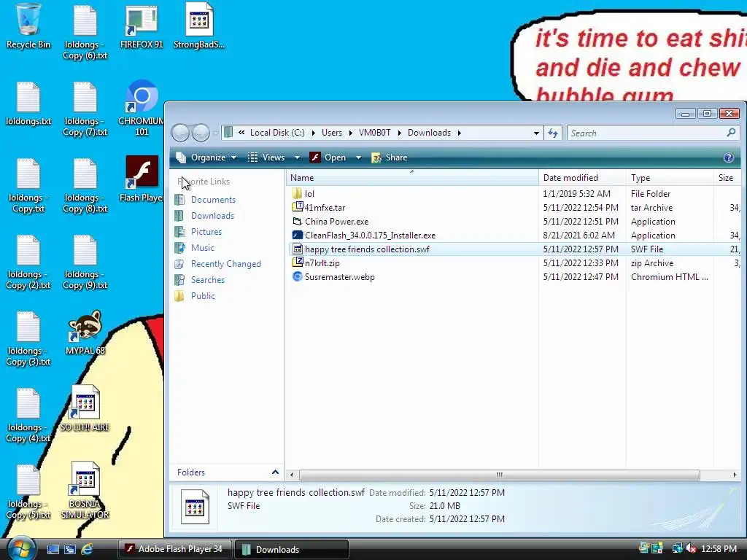Viewport: 747px width, 560px height.
Task: Click the search magnifier icon
Action: [731, 133]
